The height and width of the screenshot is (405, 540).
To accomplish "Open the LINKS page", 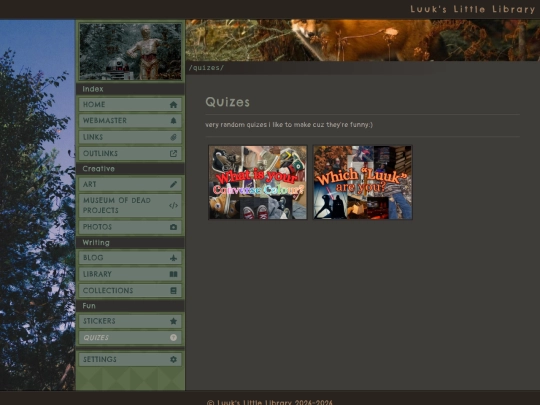I will pyautogui.click(x=130, y=137).
